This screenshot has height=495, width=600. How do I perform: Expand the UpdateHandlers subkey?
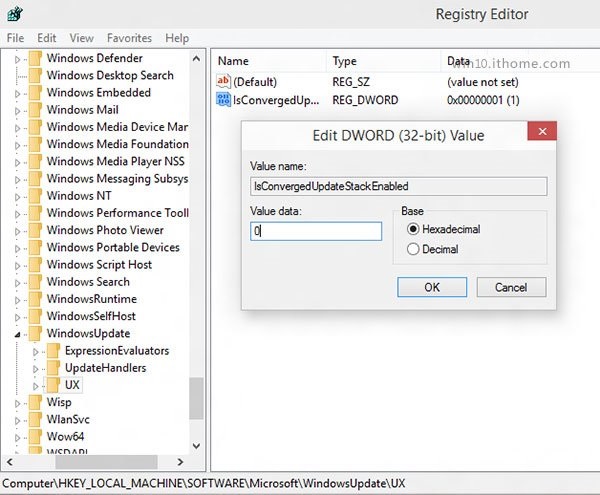point(36,369)
